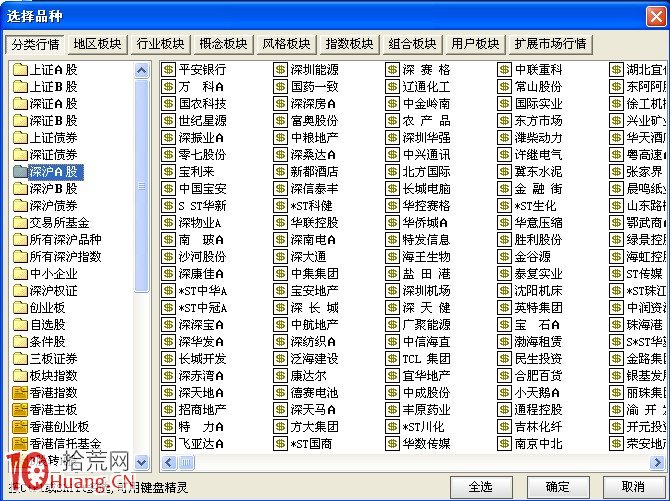The image size is (670, 501).
Task: Select 交易所基金 category
Action: pyautogui.click(x=59, y=223)
